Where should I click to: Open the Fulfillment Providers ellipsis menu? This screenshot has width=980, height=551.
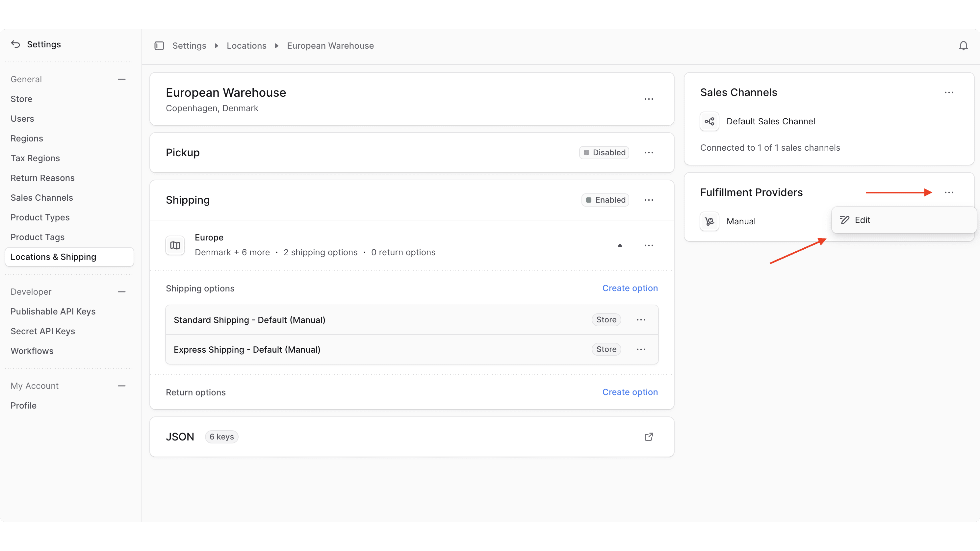[x=949, y=192]
